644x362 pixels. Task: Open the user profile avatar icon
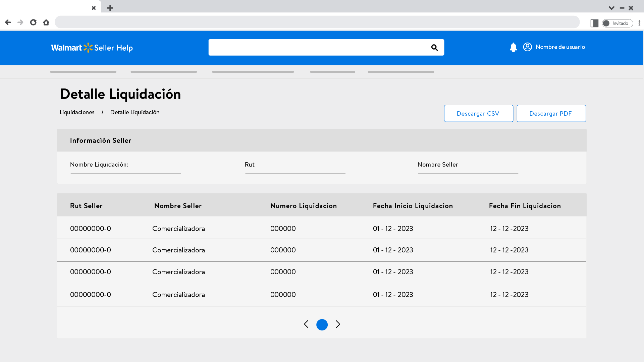(527, 47)
